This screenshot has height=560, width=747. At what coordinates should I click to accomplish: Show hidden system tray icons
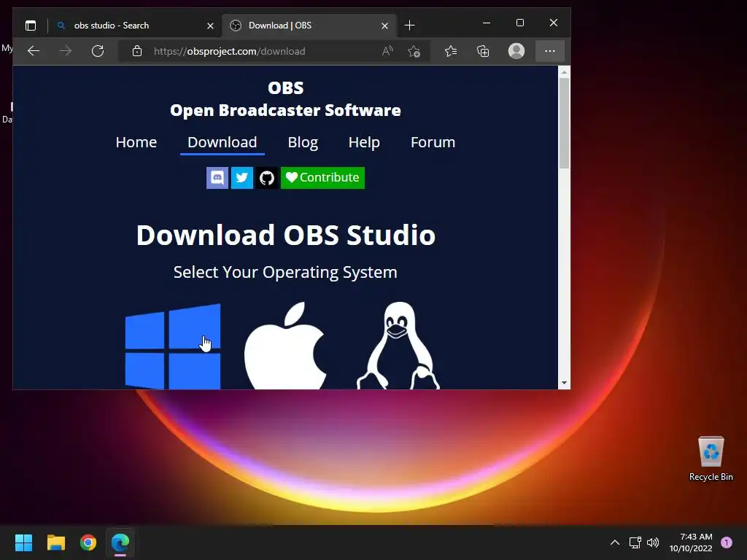coord(615,542)
